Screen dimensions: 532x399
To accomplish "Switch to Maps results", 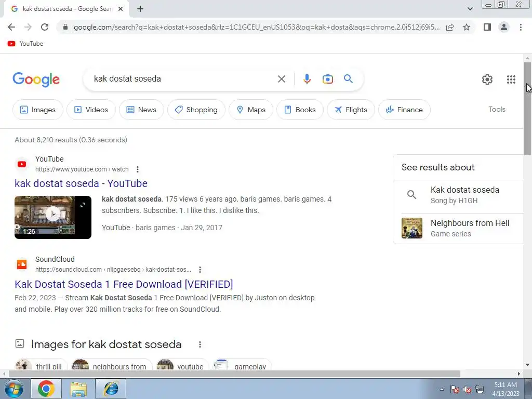I will 251,110.
